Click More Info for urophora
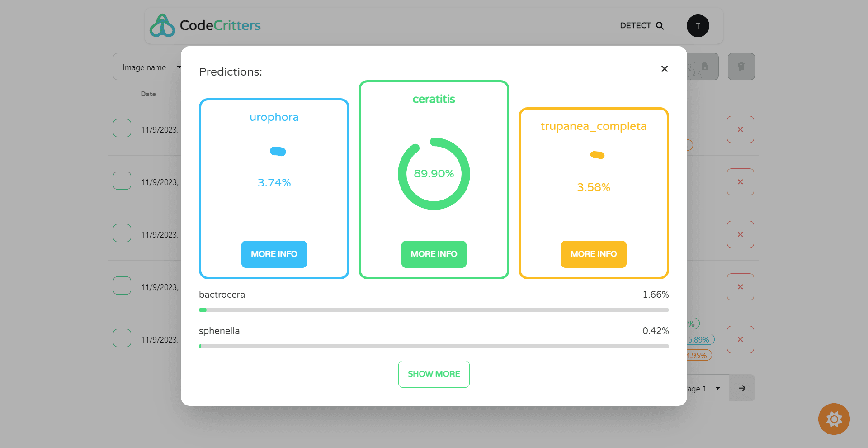Image resolution: width=868 pixels, height=448 pixels. [x=274, y=254]
